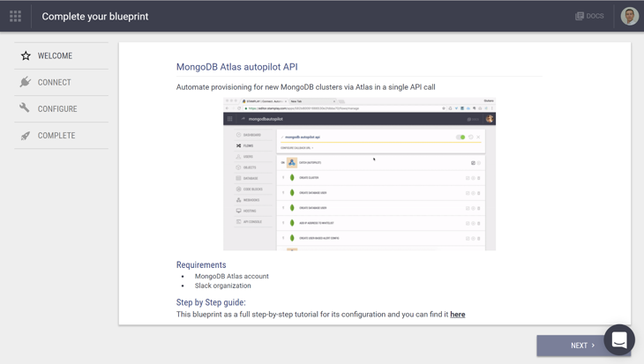This screenshot has height=364, width=644.
Task: Click the 'Complete your blueprint' title
Action: click(x=95, y=17)
